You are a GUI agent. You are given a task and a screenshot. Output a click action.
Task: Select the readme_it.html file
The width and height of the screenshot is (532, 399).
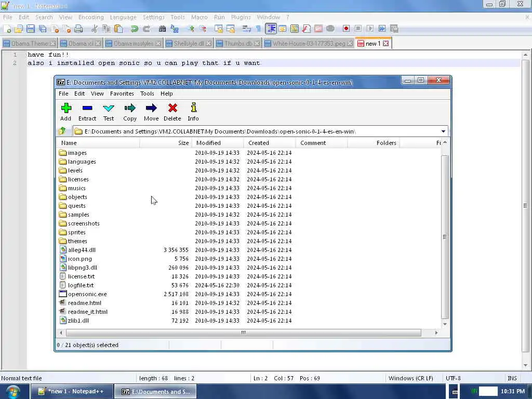pos(87,312)
